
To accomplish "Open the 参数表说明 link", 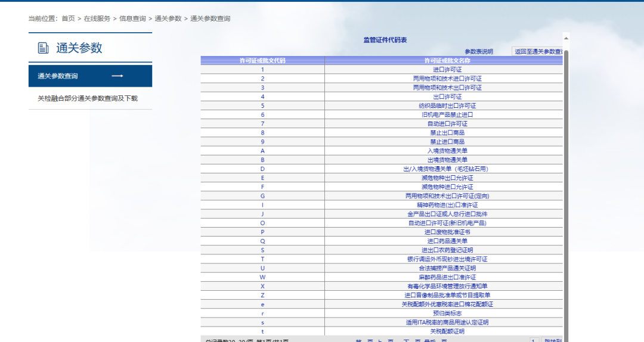I will (478, 52).
